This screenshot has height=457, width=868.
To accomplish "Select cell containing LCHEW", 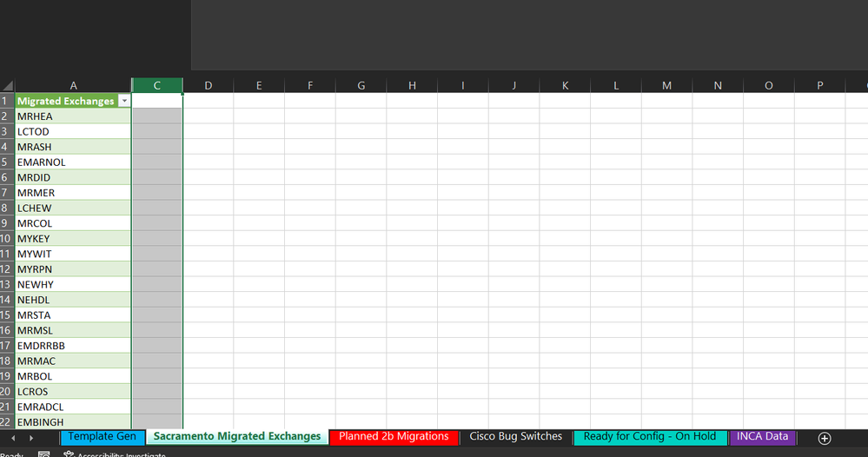I will coord(73,208).
